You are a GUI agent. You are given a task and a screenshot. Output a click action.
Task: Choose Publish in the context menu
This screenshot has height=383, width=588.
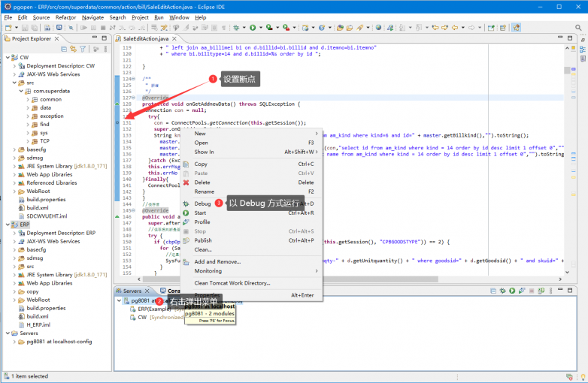(205, 240)
